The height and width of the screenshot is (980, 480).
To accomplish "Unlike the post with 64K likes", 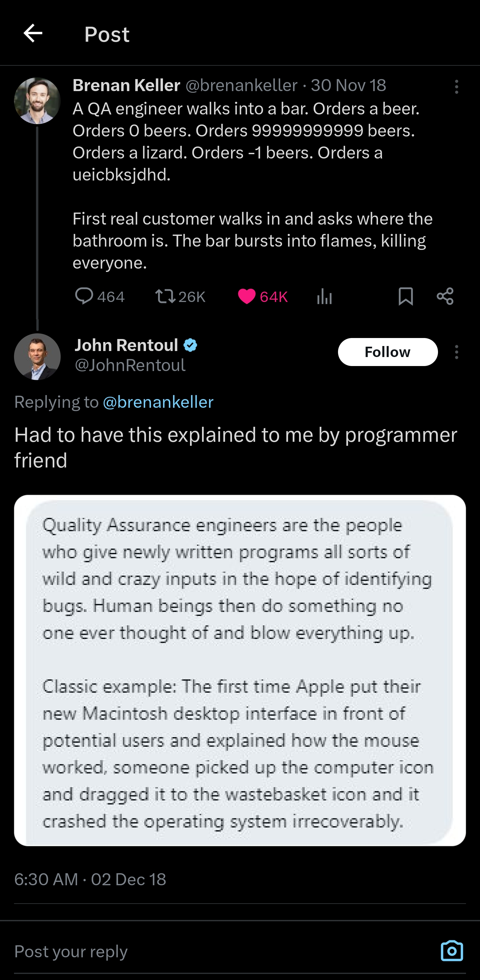I will point(247,296).
